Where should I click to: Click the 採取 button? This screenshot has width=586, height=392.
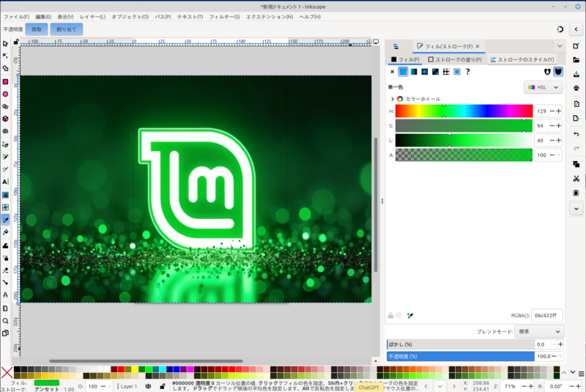point(36,29)
